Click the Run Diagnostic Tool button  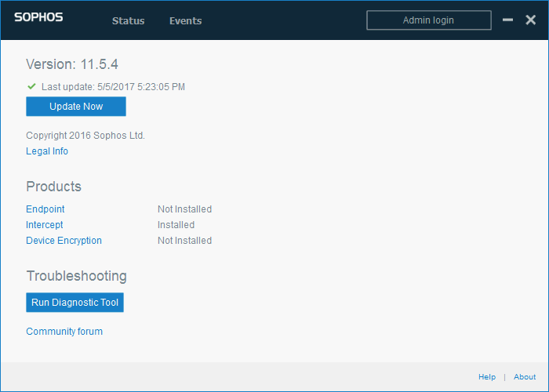tap(75, 303)
